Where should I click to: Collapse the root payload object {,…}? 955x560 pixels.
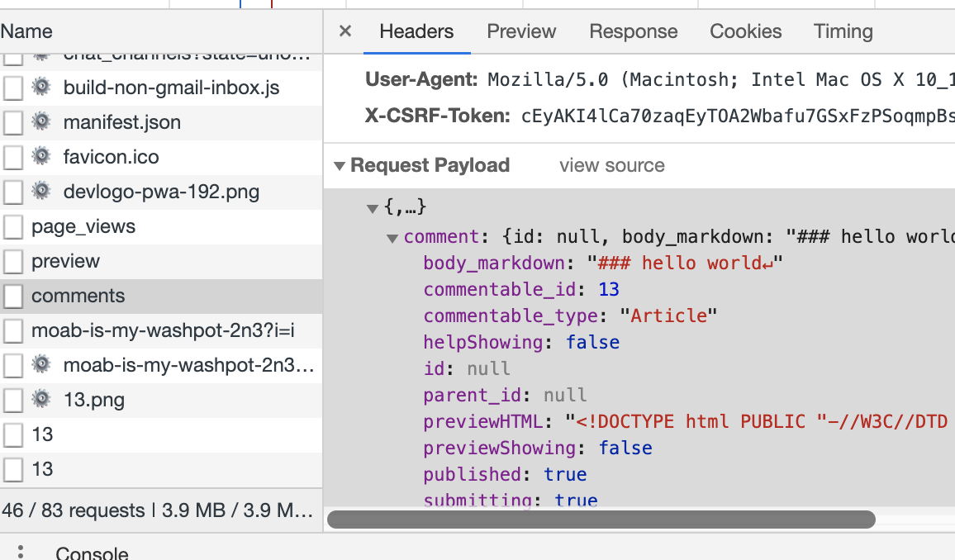[373, 209]
